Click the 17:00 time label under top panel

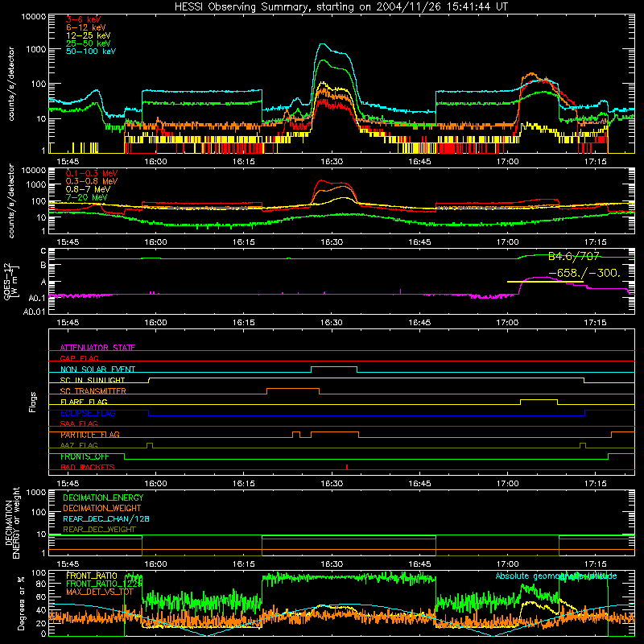coord(507,162)
